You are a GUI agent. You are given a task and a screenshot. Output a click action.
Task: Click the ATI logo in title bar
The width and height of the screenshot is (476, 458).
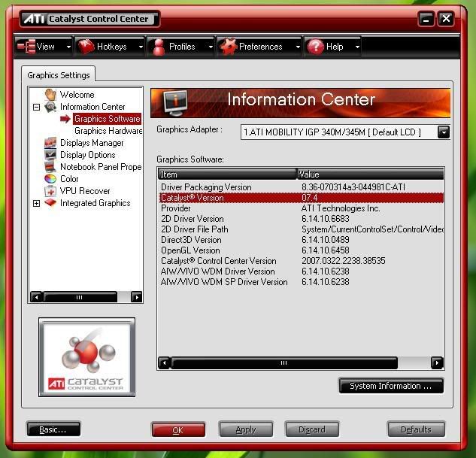click(35, 19)
